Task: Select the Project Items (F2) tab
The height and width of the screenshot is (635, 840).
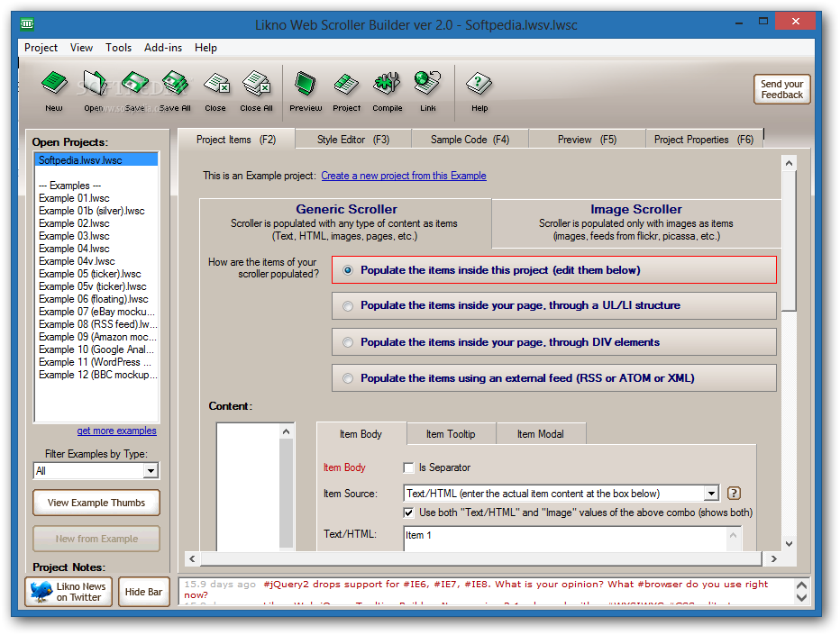Action: [236, 140]
